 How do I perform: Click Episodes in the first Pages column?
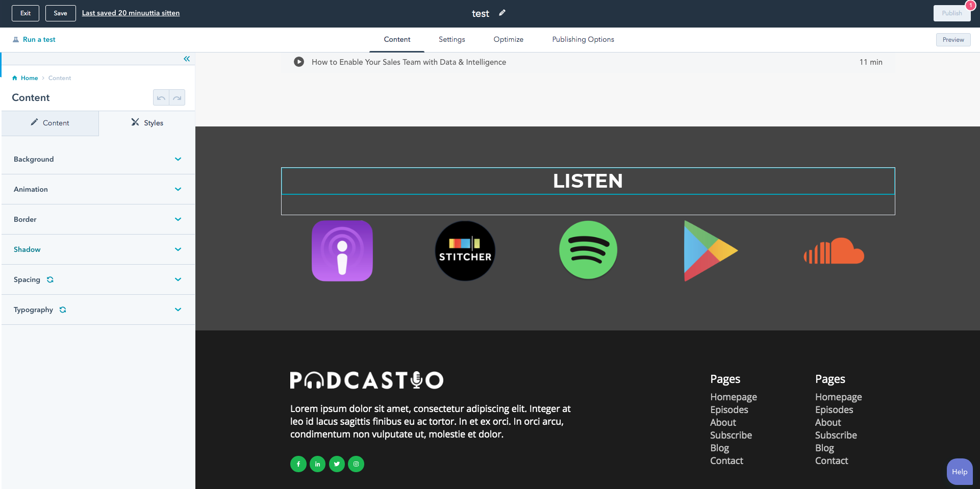pyautogui.click(x=729, y=409)
